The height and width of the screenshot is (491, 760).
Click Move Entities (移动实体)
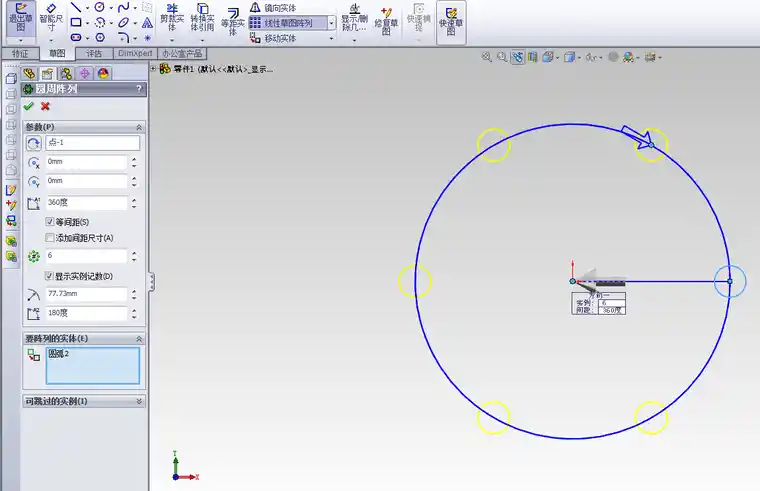pos(273,38)
